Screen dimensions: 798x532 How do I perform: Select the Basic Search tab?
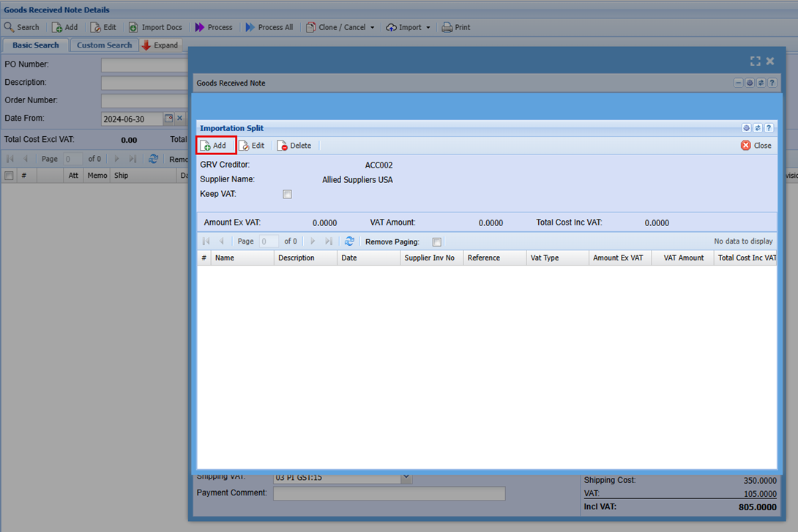click(x=35, y=45)
